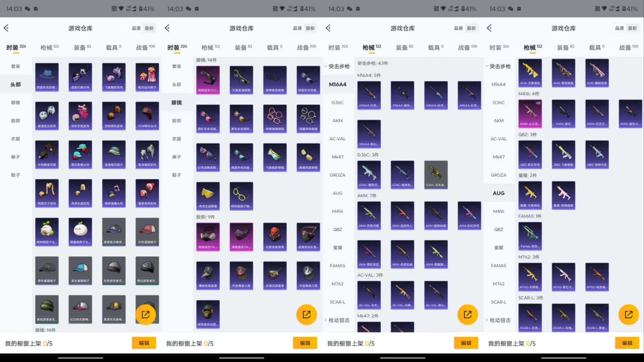Expand the 栓动狙击 group on AUG screen

click(x=498, y=320)
